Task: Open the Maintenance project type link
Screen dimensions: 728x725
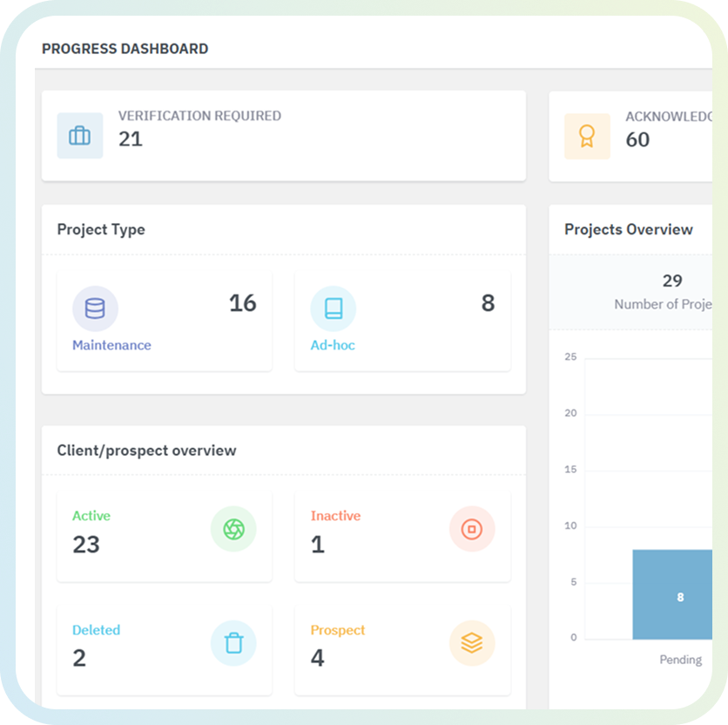Action: (x=111, y=345)
